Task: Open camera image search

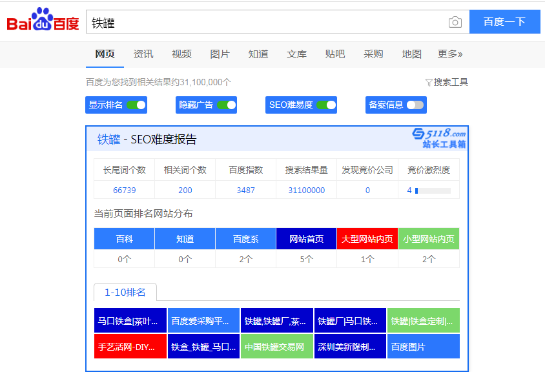Action: [455, 22]
